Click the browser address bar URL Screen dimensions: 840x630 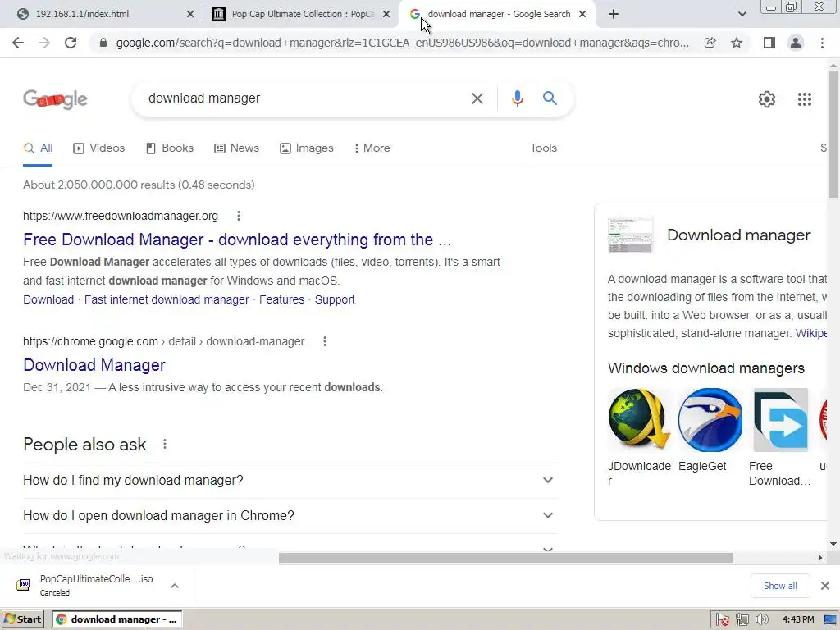(x=402, y=43)
